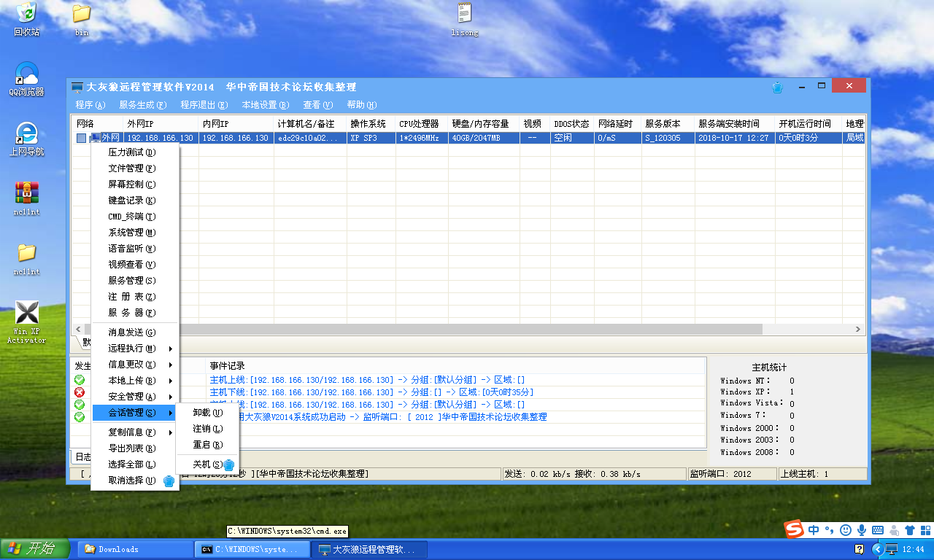Click the skin shirt icon in the title bar

[x=778, y=87]
